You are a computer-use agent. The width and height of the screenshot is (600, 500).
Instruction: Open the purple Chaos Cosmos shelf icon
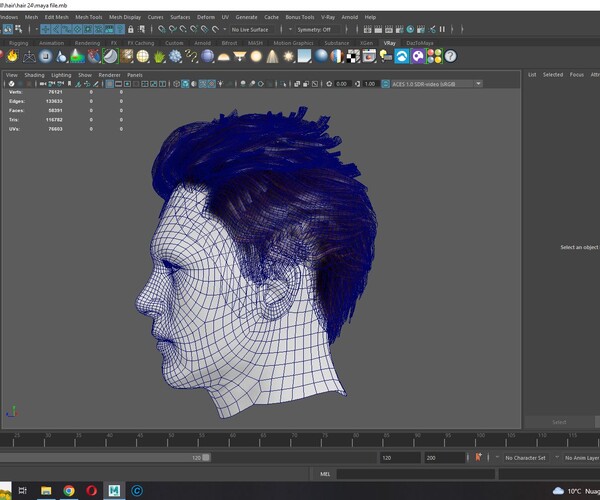[x=418, y=56]
